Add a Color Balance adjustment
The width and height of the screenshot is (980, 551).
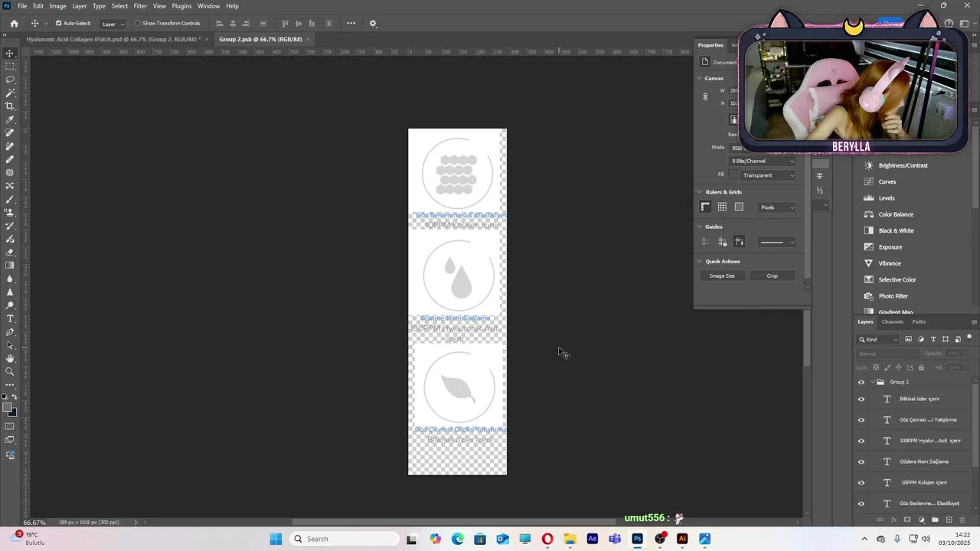pyautogui.click(x=895, y=214)
